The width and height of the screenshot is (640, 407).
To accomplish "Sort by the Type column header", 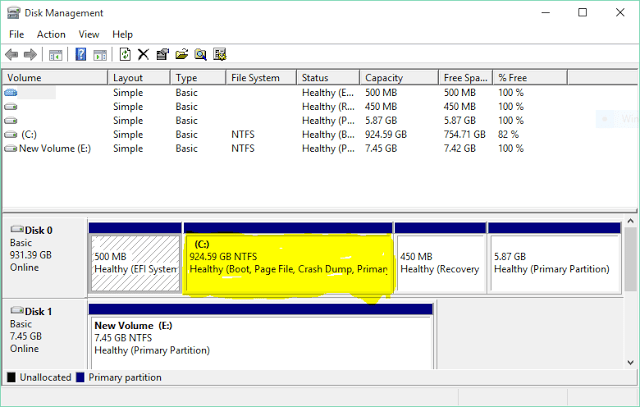I will 198,78.
